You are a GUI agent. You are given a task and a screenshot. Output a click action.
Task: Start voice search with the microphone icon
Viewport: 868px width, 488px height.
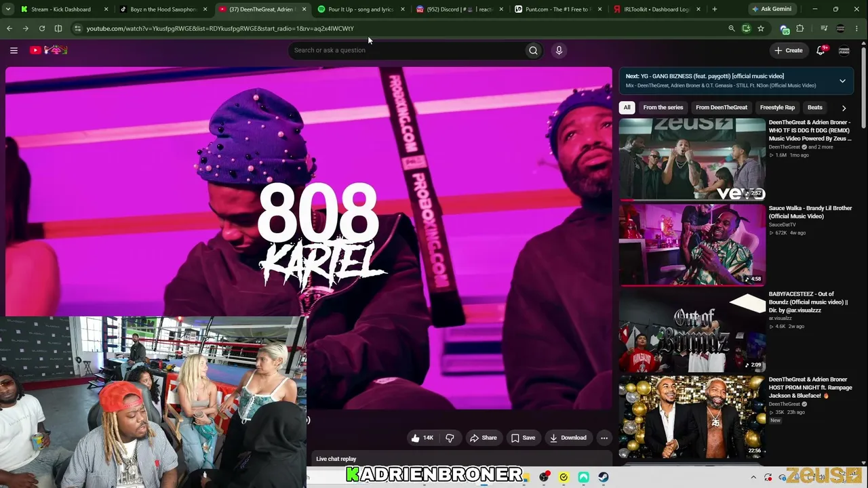(x=559, y=50)
